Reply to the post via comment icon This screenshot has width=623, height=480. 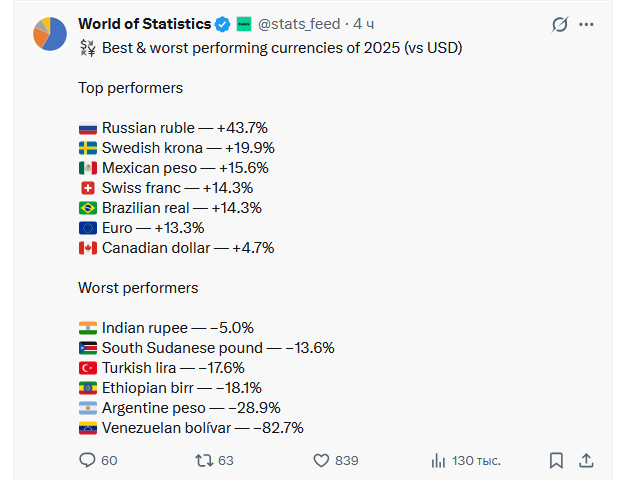coord(87,460)
